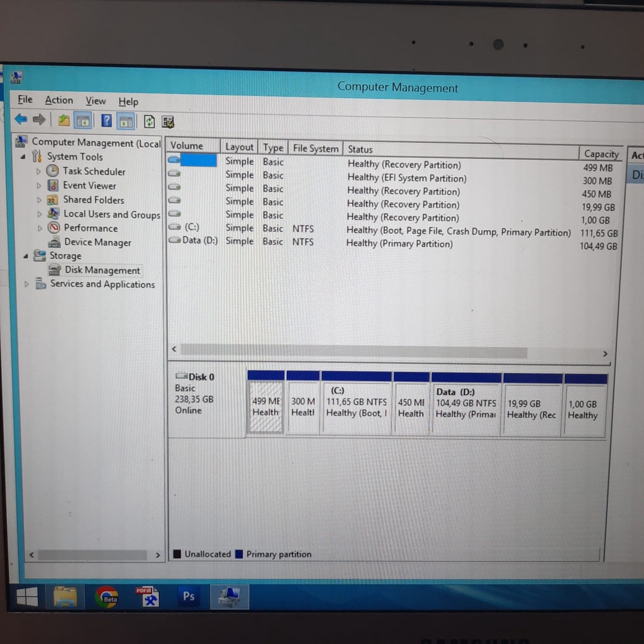The height and width of the screenshot is (644, 644).
Task: Open the File menu
Action: click(25, 99)
